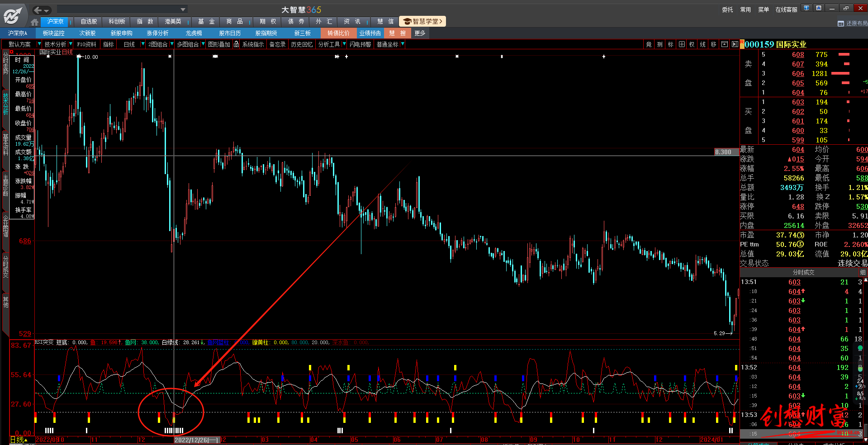Screen dimensions: 868x445
Task: Open the 指数 tab
Action: pyautogui.click(x=145, y=21)
